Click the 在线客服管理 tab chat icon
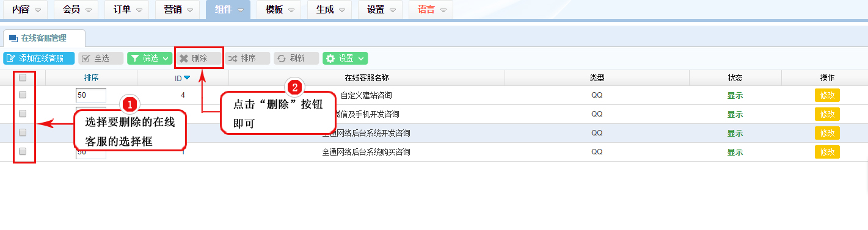The image size is (868, 230). (13, 38)
